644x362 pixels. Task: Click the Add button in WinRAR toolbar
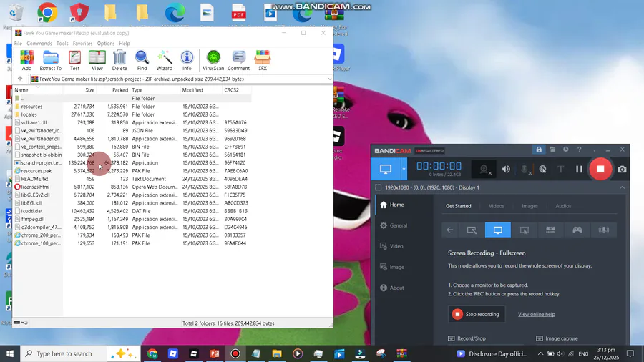click(x=26, y=60)
